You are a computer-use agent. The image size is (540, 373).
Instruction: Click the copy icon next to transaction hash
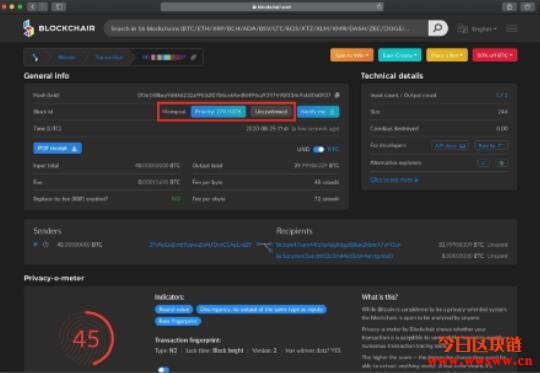point(337,95)
